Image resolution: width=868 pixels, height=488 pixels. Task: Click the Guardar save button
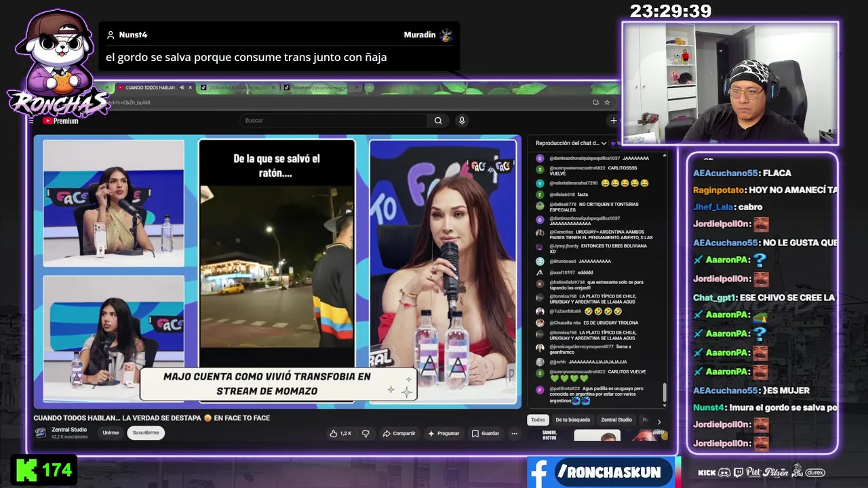tap(486, 433)
